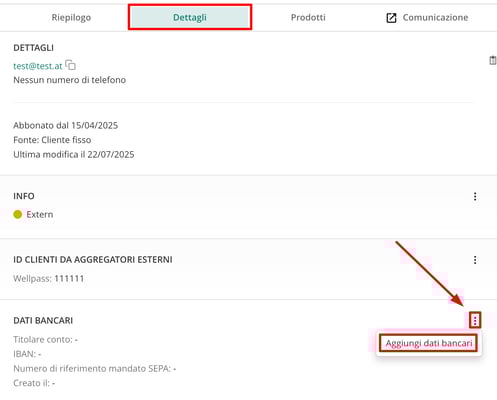
Task: Click the Extern label under INFO
Action: (x=40, y=214)
